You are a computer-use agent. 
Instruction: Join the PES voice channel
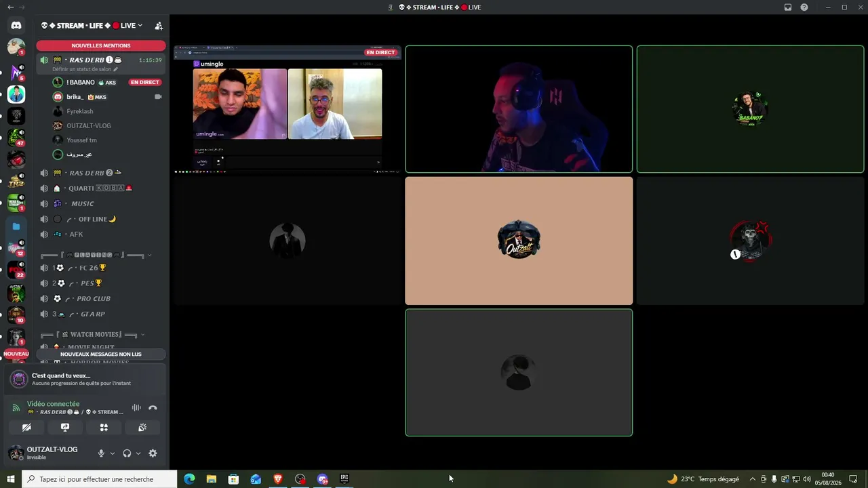coord(101,283)
